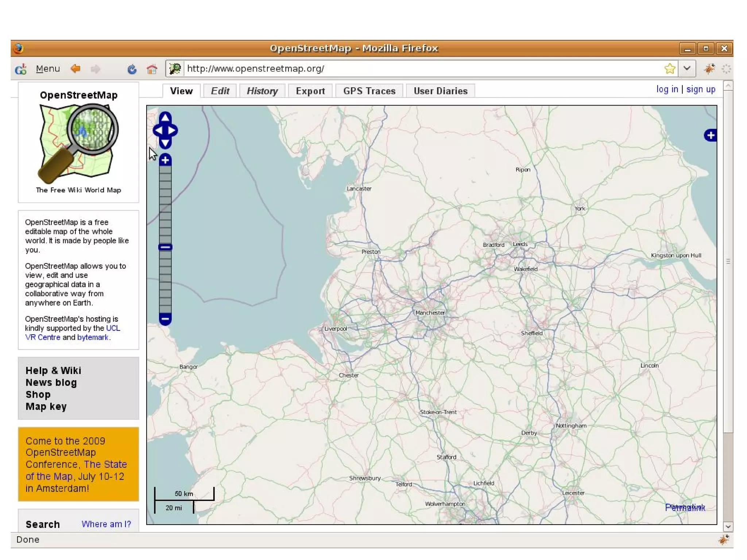Screen dimensions: 747x560
Task: Click the Bangor label on map
Action: coord(189,367)
